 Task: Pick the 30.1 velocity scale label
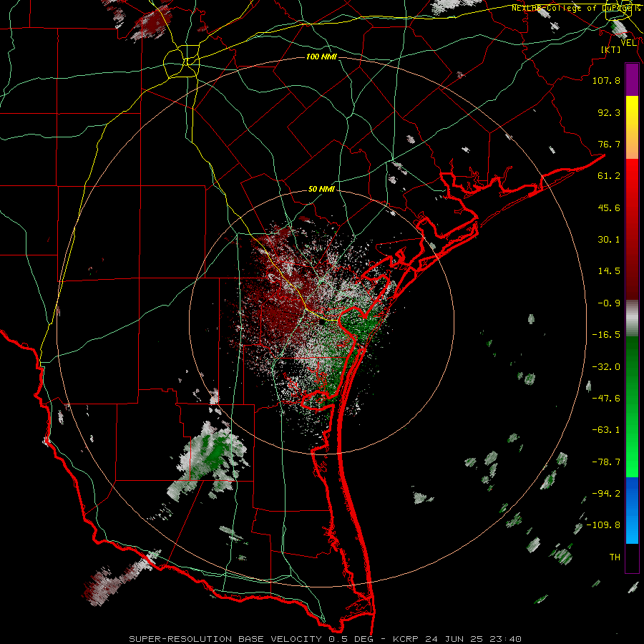coord(609,240)
